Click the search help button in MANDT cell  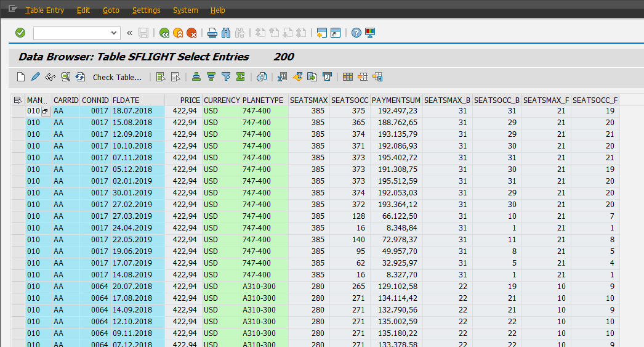coord(45,111)
